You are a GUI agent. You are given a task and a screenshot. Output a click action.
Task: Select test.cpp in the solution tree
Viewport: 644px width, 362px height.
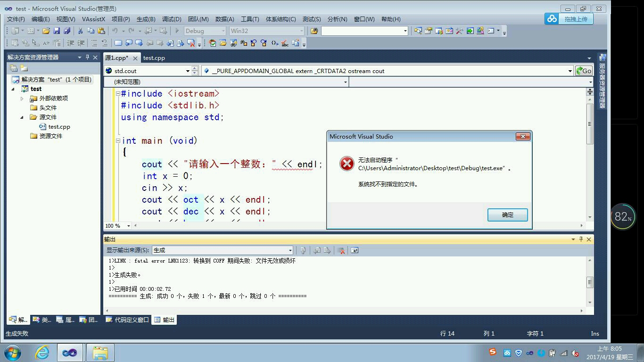[59, 126]
